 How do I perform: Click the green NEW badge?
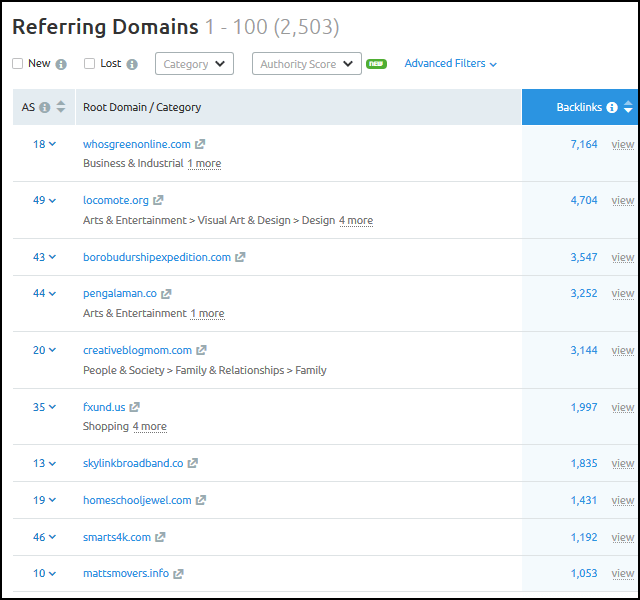click(x=376, y=64)
